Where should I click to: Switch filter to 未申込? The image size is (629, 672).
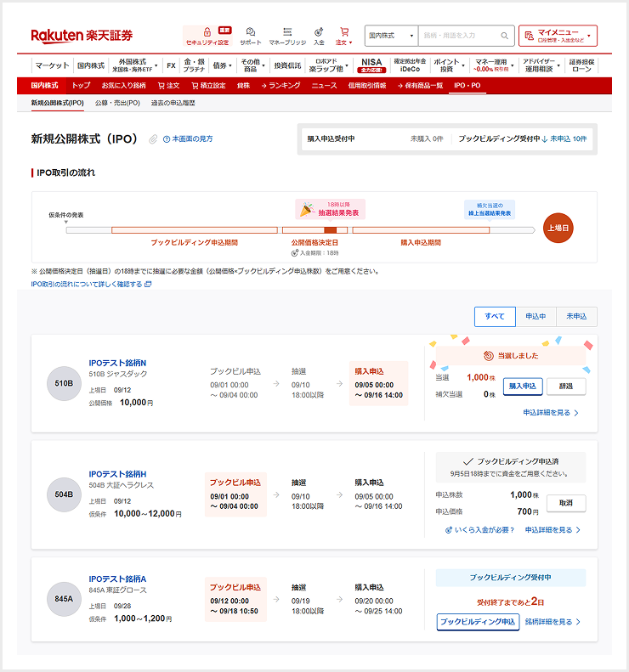[x=577, y=317]
